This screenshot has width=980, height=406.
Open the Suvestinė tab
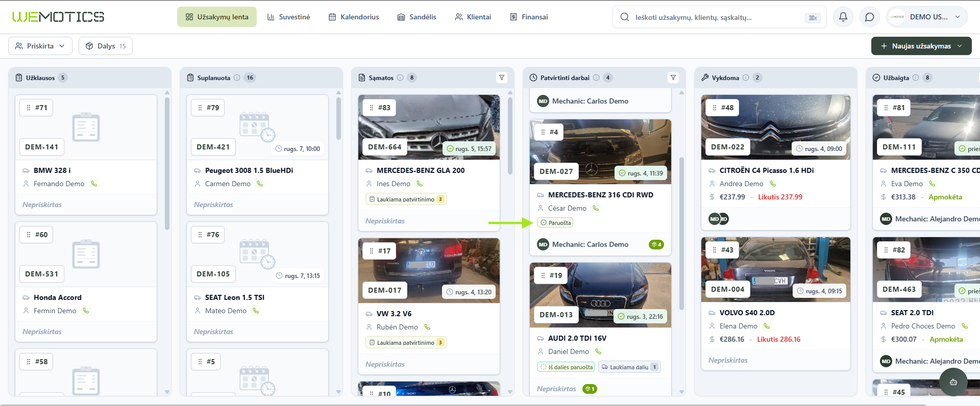click(288, 17)
